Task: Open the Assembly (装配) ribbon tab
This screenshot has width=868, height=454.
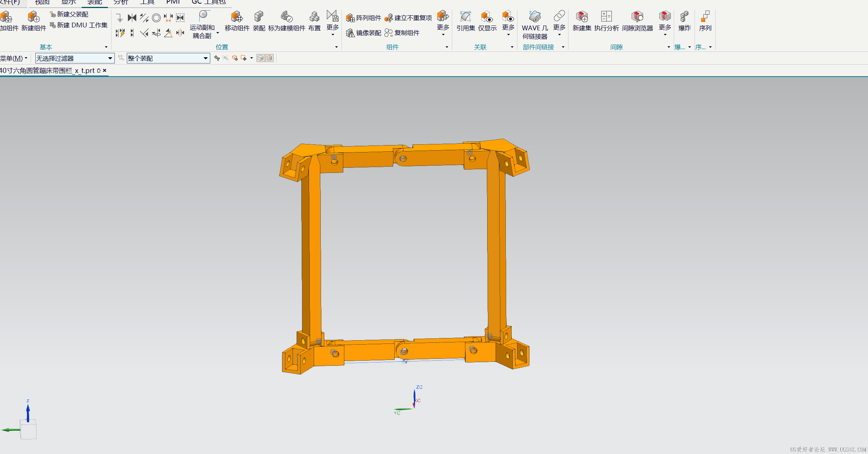Action: pos(94,2)
